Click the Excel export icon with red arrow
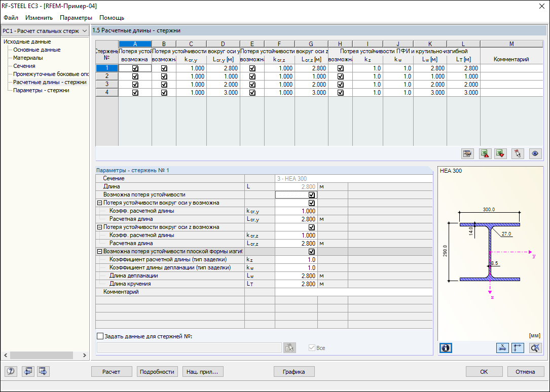 (485, 153)
